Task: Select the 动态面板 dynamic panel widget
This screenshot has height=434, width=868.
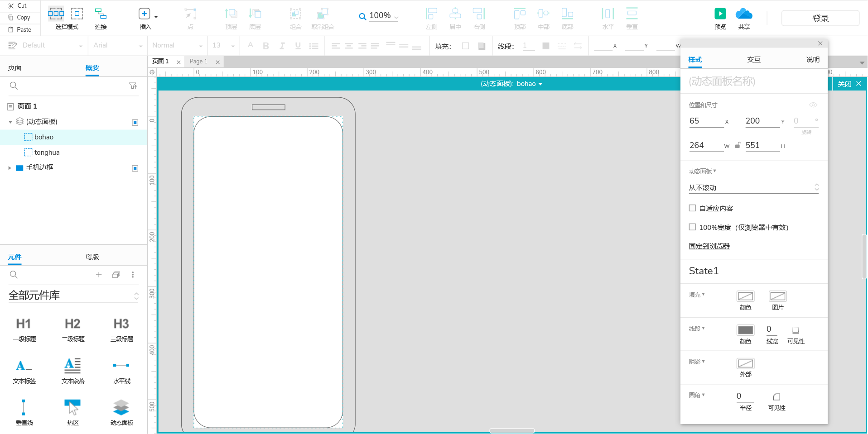Action: coord(121,412)
